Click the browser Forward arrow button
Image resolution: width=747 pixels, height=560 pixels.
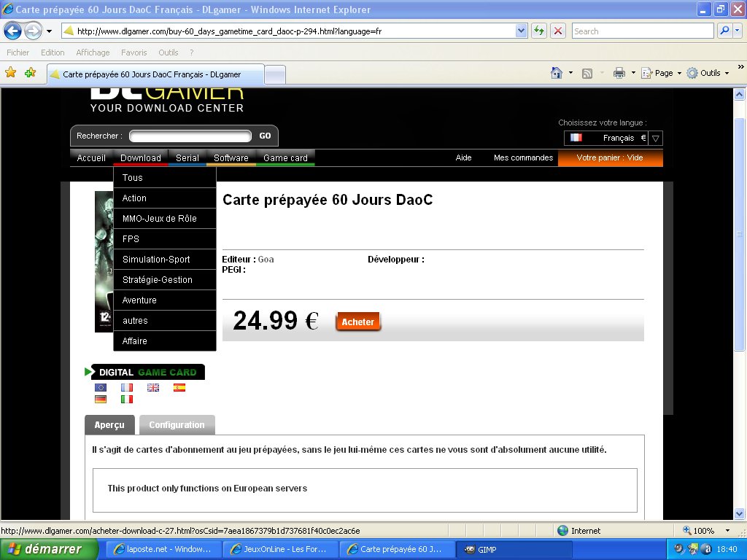click(x=33, y=31)
